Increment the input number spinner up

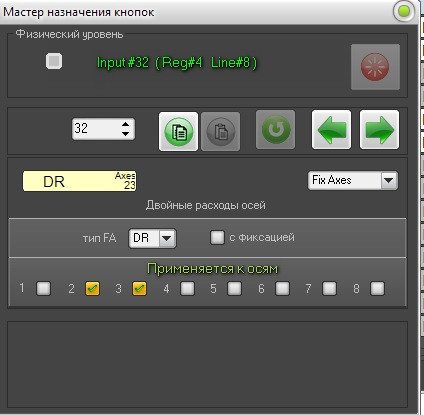coord(125,124)
